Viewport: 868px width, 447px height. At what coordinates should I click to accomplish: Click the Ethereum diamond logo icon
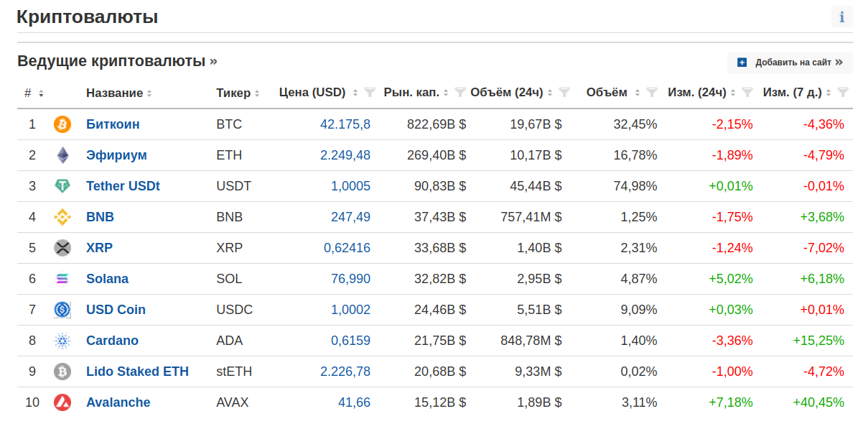[x=62, y=155]
